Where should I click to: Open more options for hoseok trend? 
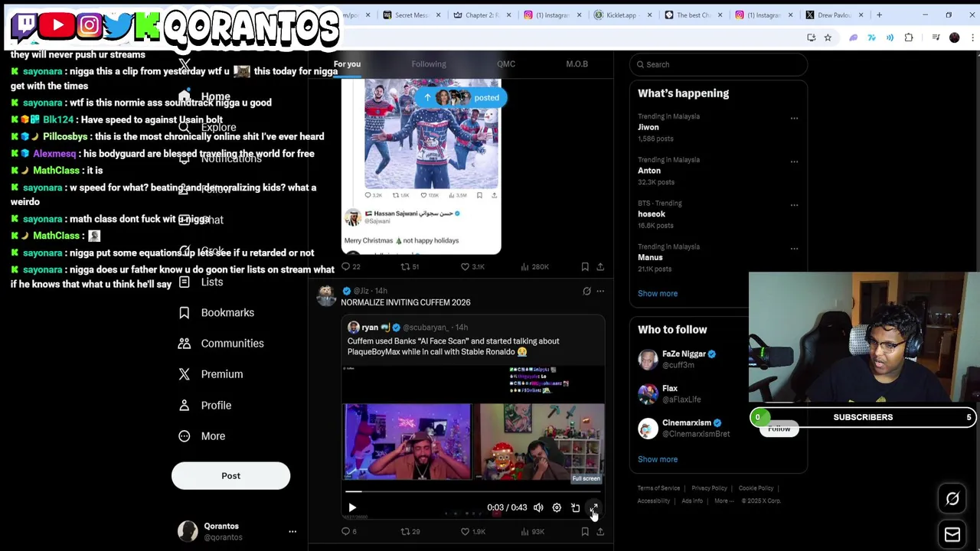(794, 205)
